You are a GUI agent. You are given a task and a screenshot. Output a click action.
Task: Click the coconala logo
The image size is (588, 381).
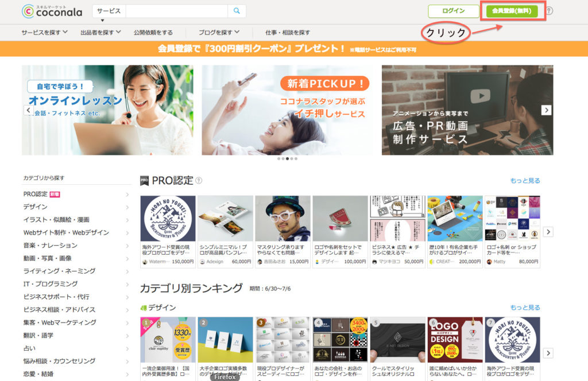(52, 11)
